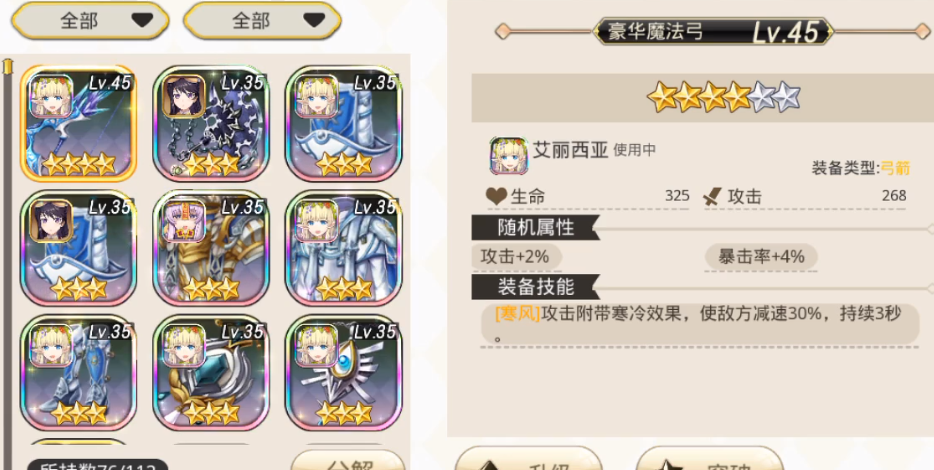This screenshot has height=470, width=934.
Task: Click the heart arrow on second dropdown
Action: (x=314, y=21)
